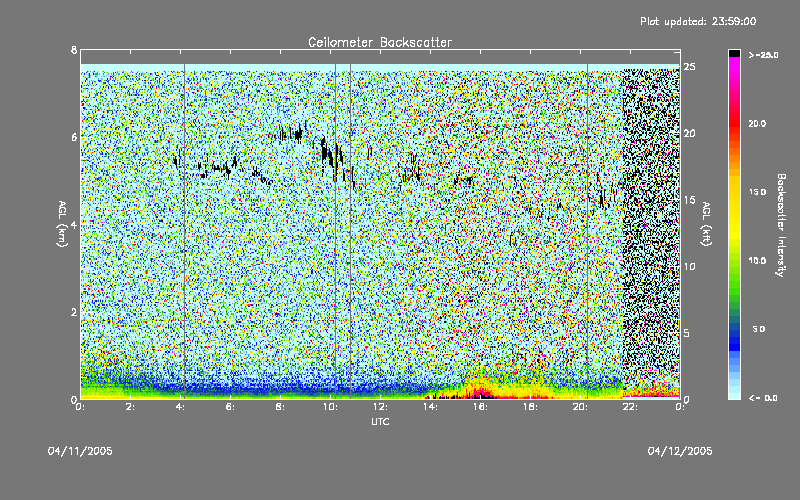This screenshot has height=500, width=800.
Task: Click the "4:" UTC hour tick
Action: tap(181, 407)
